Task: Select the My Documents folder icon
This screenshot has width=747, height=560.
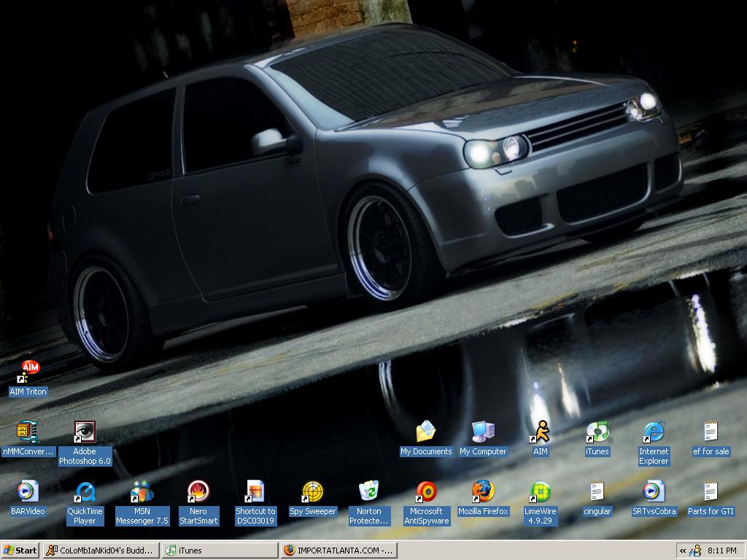Action: 426,432
